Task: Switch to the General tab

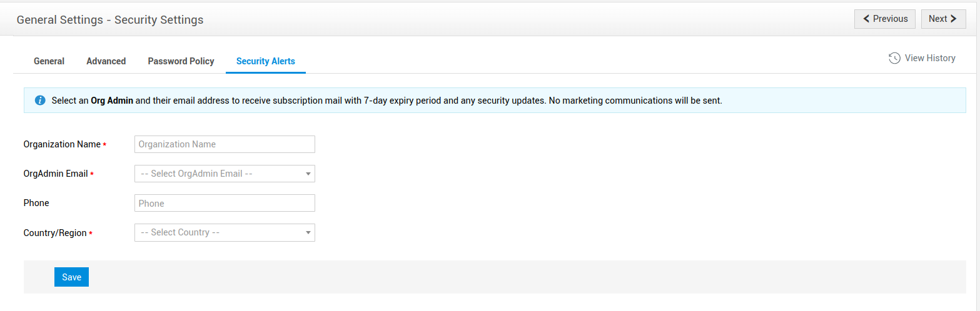Action: (x=49, y=61)
